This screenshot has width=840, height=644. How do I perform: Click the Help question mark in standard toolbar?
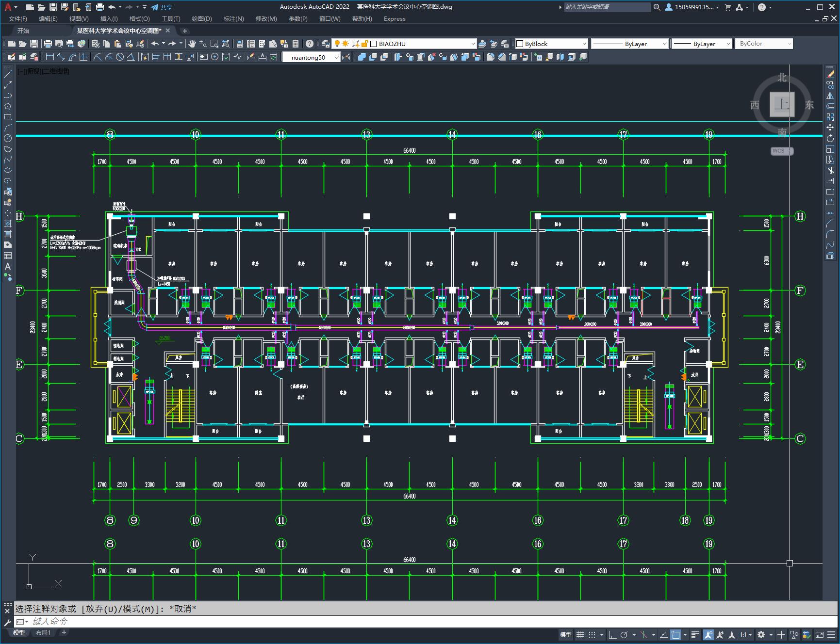[x=310, y=44]
